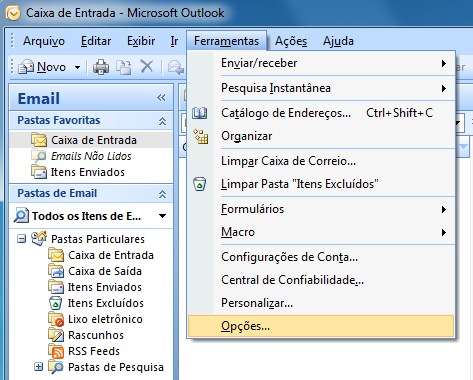This screenshot has height=380, width=473.
Task: Open the Todos os Itens de Email dropdown
Action: [162, 216]
